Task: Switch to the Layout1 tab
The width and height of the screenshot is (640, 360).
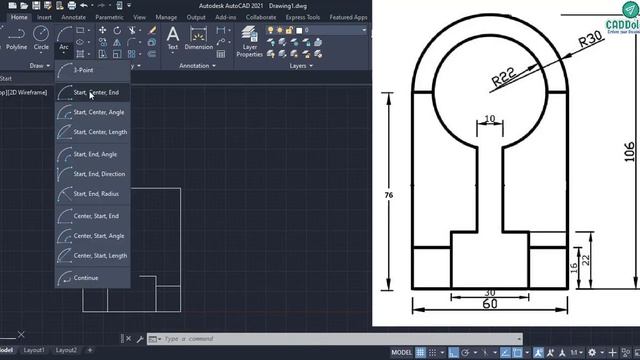Action: [34, 350]
